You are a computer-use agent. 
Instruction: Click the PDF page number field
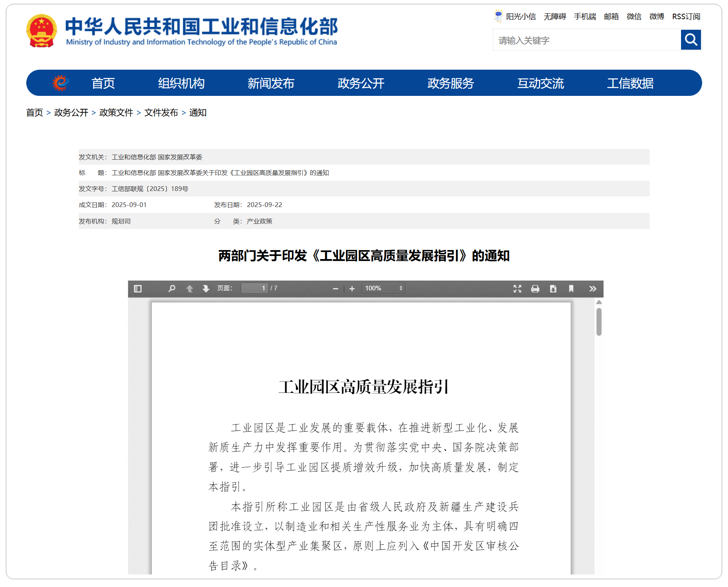point(254,288)
